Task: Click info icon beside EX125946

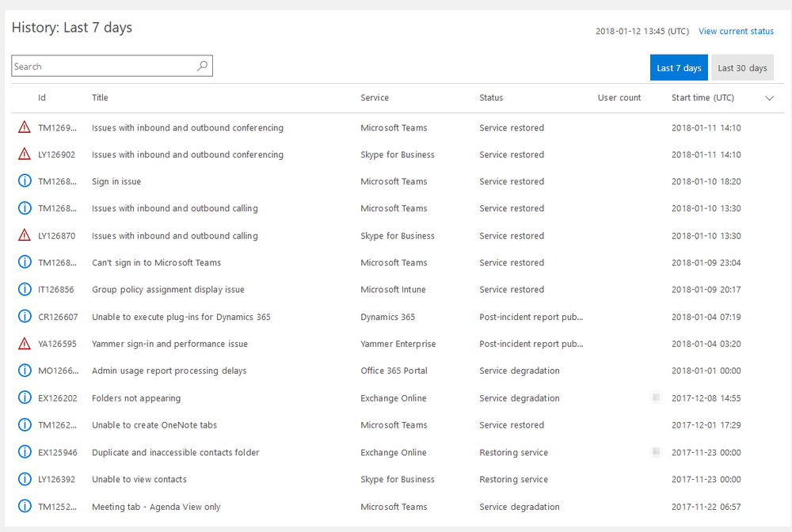Action: click(x=25, y=452)
